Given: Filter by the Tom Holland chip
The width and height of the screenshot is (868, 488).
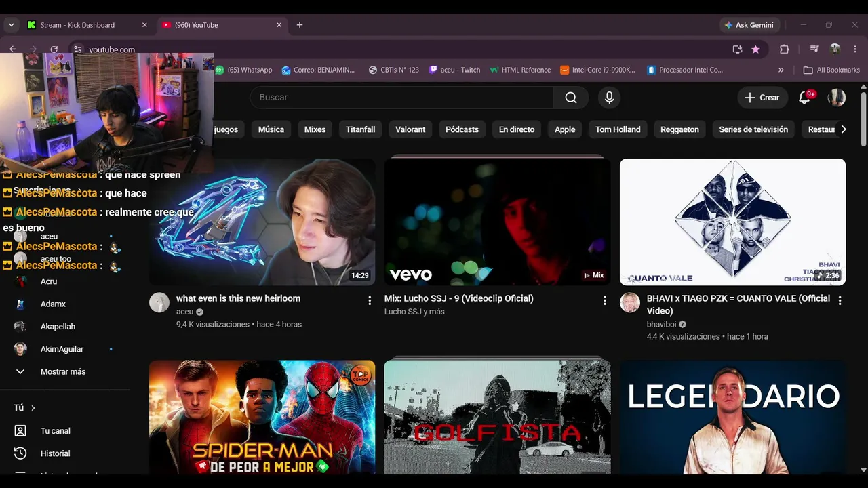Looking at the screenshot, I should (618, 129).
